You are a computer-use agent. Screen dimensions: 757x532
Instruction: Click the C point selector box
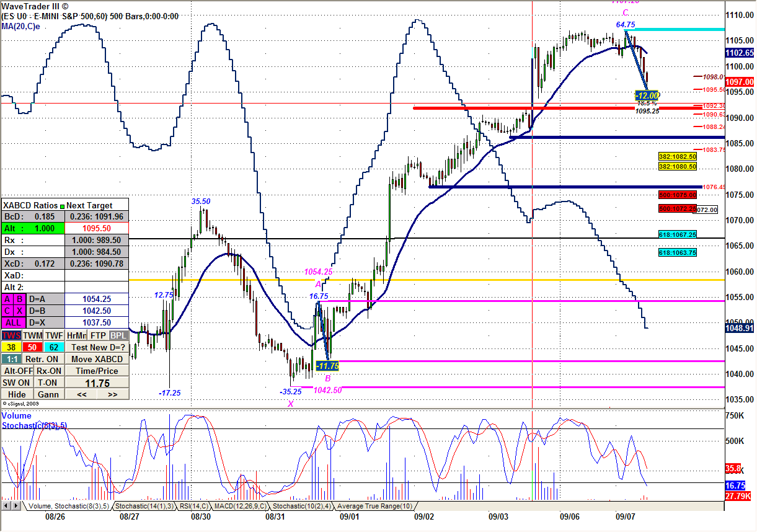7,311
